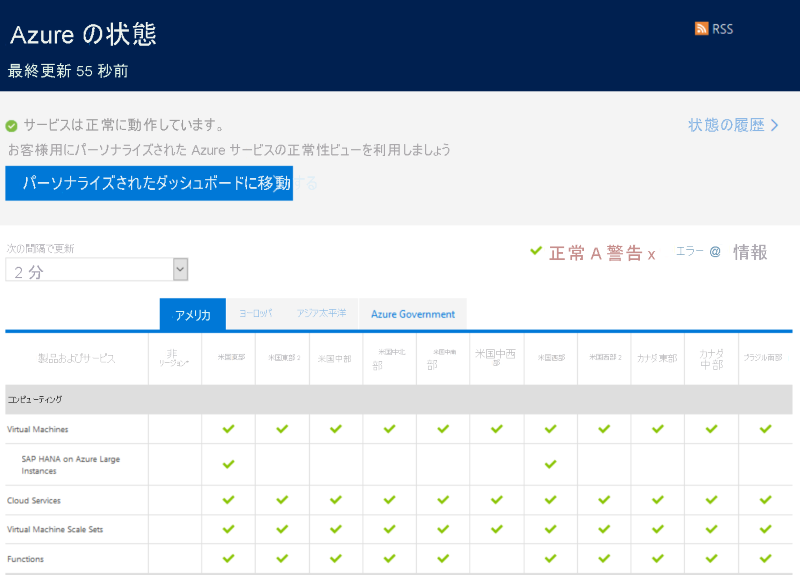This screenshot has height=575, width=800.
Task: Click Virtual Machines checkmark for カナダ東部
Action: click(x=658, y=429)
